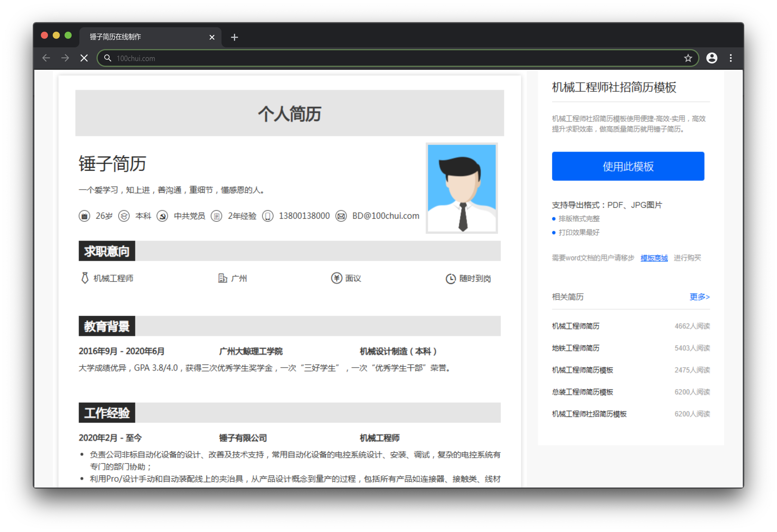Click the 2016年9月 - 2020年6月 date range
The height and width of the screenshot is (532, 777).
tap(121, 351)
